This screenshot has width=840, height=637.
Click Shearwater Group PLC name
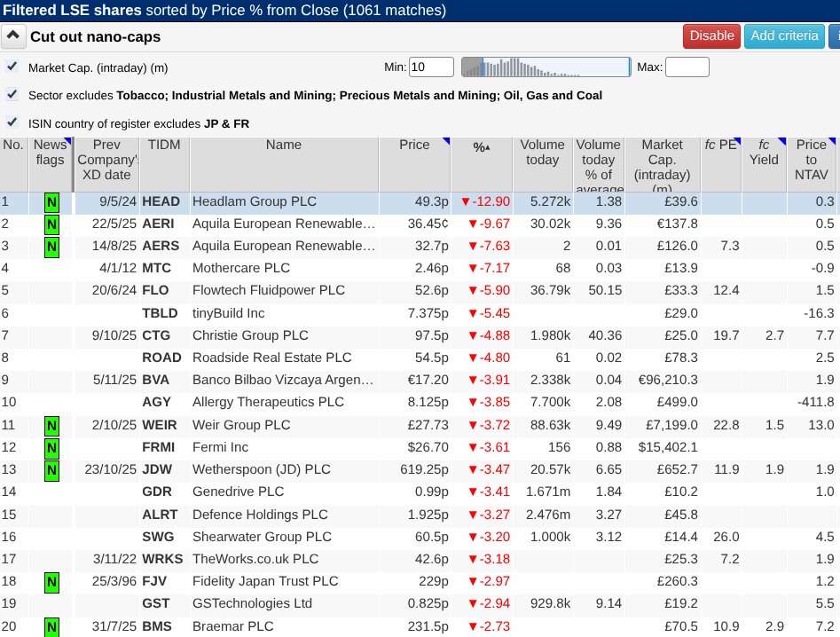tap(262, 536)
